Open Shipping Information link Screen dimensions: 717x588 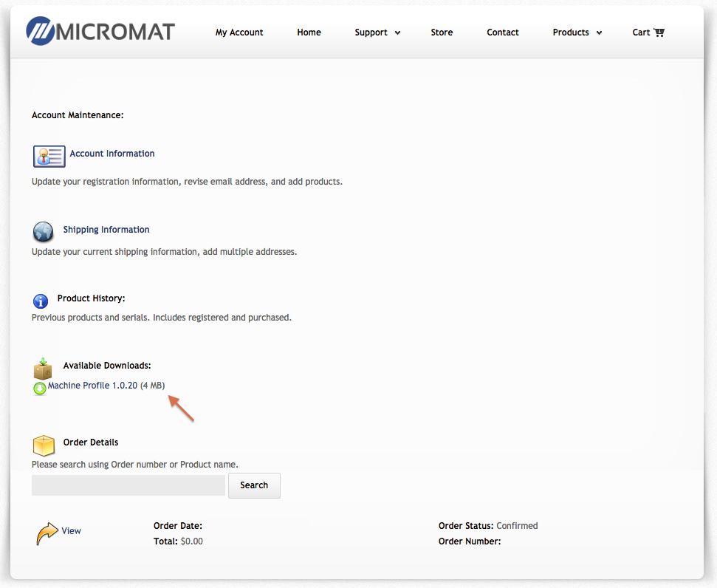[106, 230]
